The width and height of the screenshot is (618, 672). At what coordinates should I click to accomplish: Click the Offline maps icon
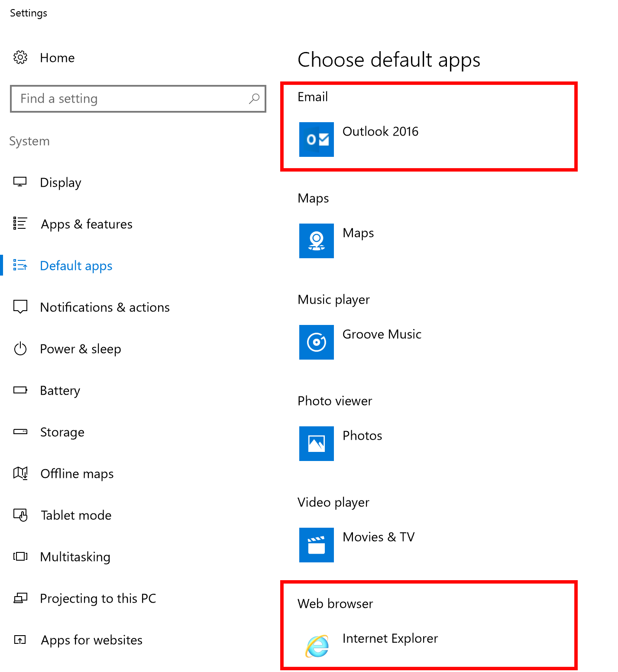[x=20, y=473]
